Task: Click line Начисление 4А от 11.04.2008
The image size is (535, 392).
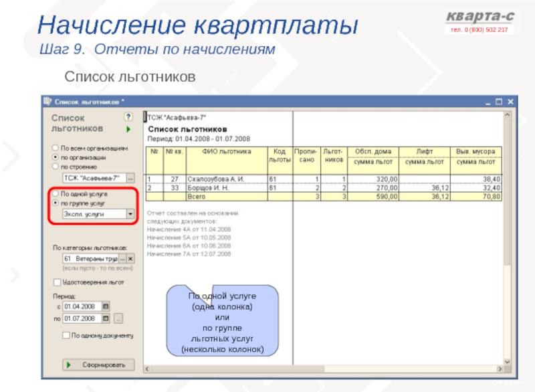Action: (x=189, y=229)
